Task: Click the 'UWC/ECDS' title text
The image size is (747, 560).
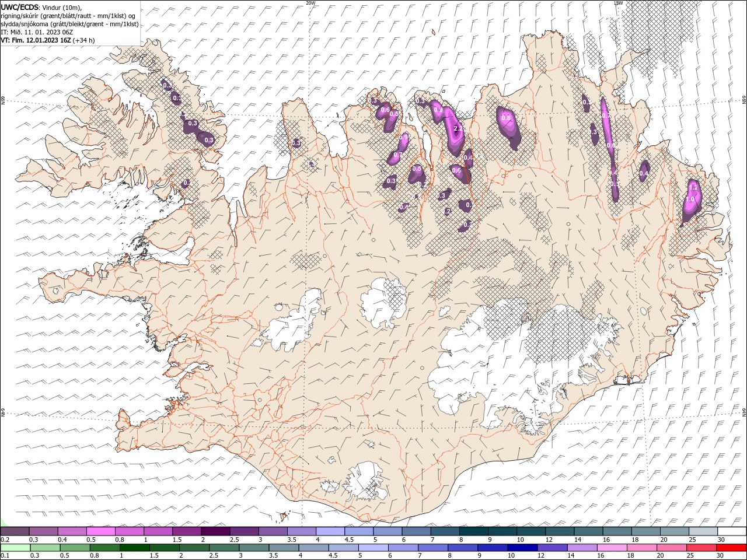Action: tap(20, 6)
